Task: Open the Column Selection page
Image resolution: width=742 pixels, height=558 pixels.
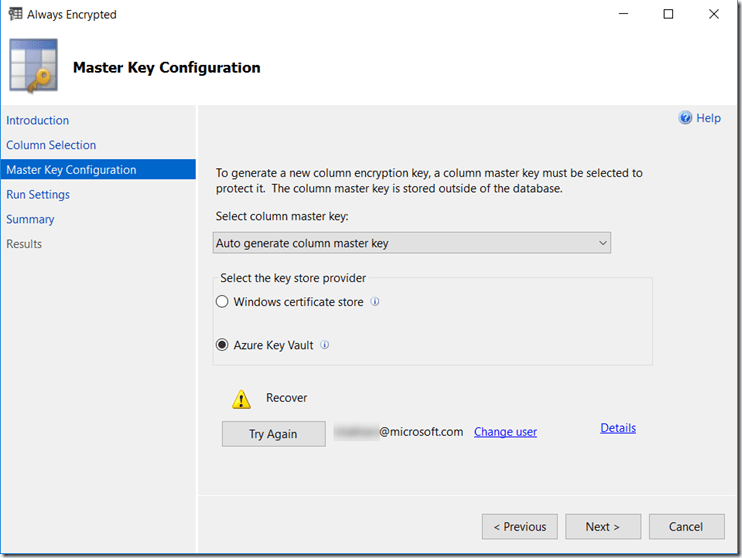Action: click(x=51, y=145)
